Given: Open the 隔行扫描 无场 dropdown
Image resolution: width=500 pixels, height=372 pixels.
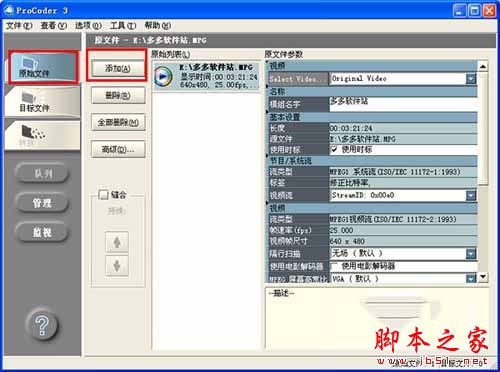Looking at the screenshot, I should 471,254.
